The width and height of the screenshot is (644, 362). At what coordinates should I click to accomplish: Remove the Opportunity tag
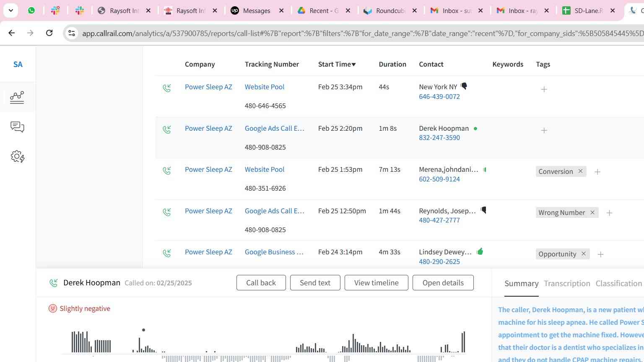583,254
